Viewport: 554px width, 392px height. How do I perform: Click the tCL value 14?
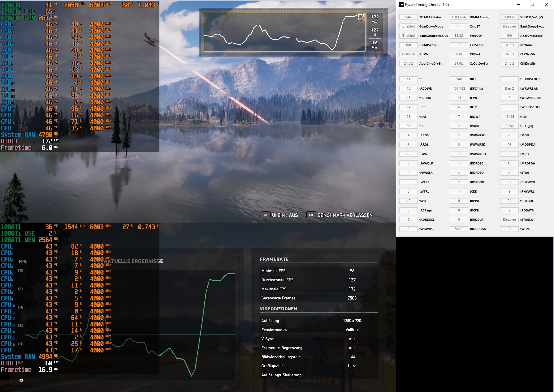pyautogui.click(x=409, y=79)
